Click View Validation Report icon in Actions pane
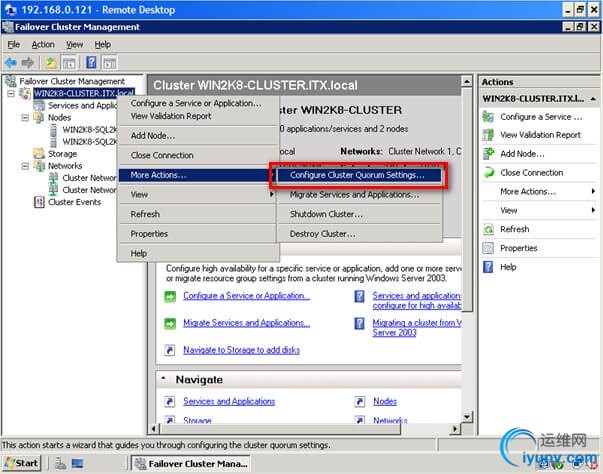Viewport: 603px width, 474px height. (488, 135)
